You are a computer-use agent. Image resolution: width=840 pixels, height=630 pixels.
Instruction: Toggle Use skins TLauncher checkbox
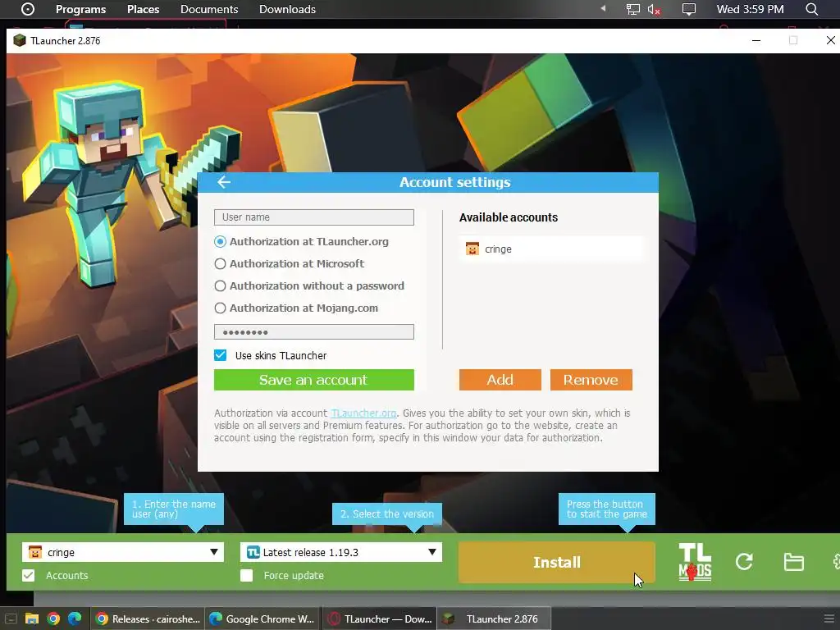coord(220,355)
